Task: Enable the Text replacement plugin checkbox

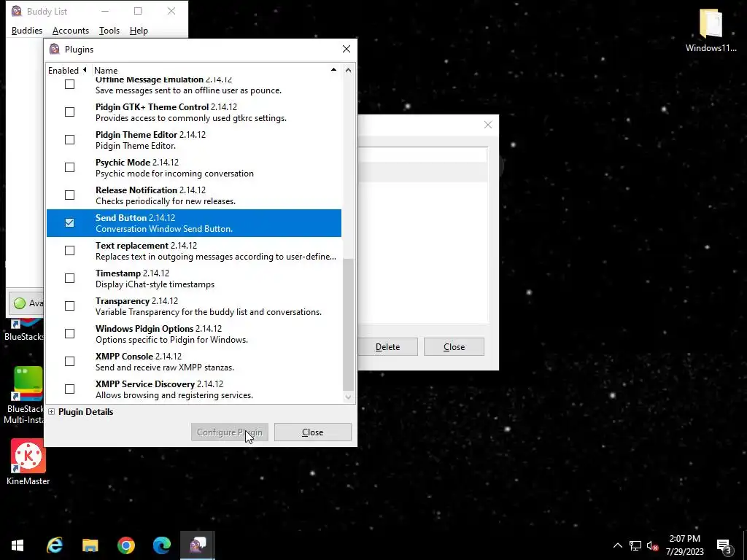Action: [x=69, y=251]
